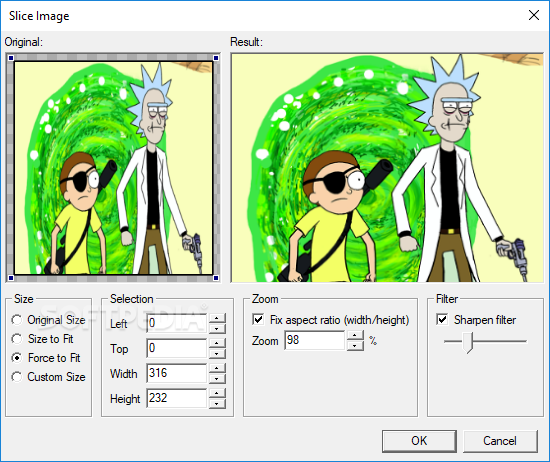Click the Cancel button
550x462 pixels.
[500, 441]
